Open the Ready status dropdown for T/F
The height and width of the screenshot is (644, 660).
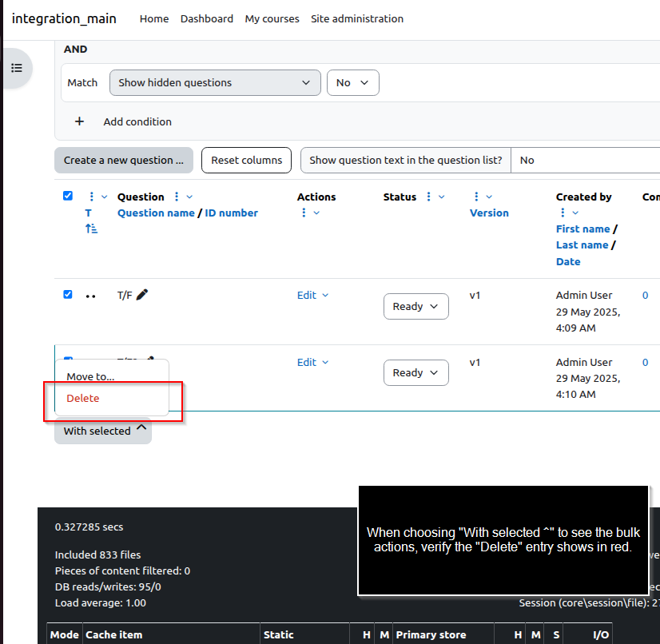(x=415, y=307)
